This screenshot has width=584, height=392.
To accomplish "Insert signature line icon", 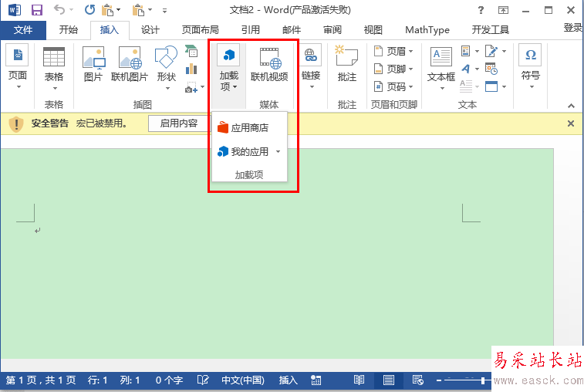I will pyautogui.click(x=491, y=51).
